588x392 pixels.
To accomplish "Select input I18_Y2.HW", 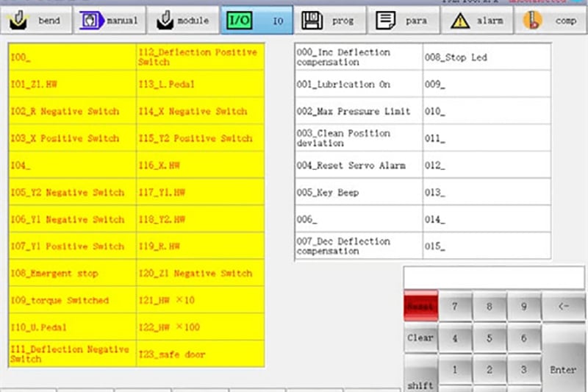I will [201, 219].
